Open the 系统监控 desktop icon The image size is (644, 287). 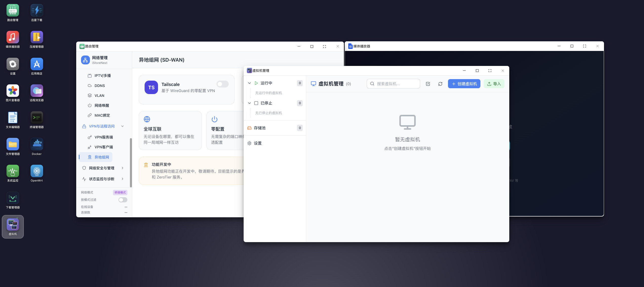pos(13,171)
